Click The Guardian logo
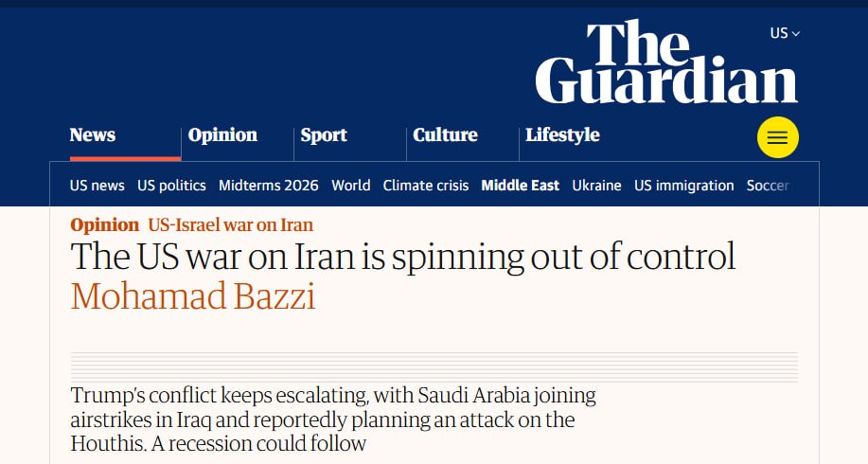Image resolution: width=868 pixels, height=464 pixels. point(666,62)
